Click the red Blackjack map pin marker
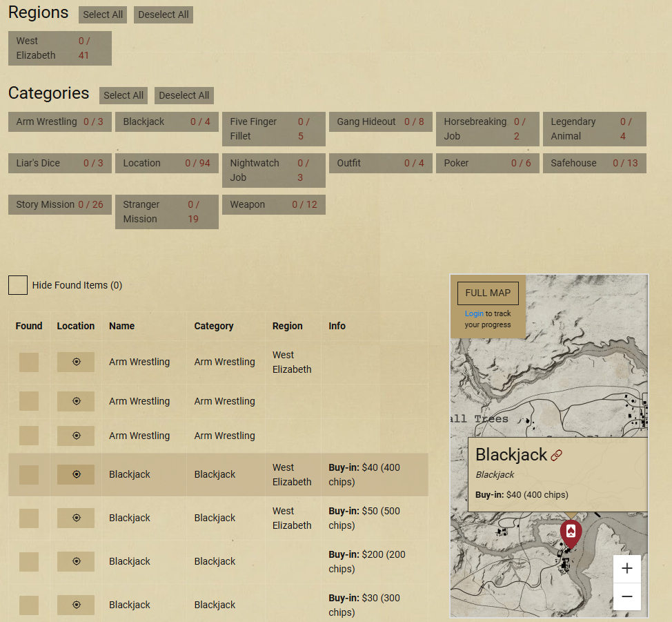The image size is (672, 622). tap(571, 534)
